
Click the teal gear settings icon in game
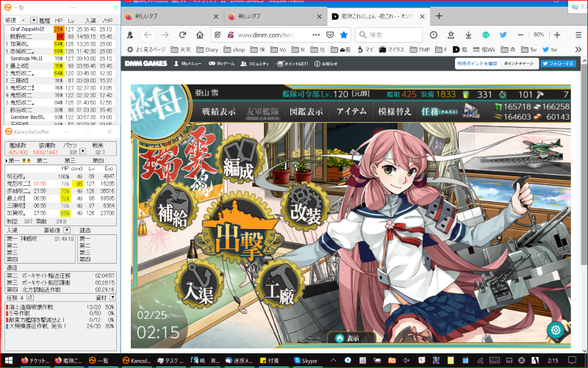556,330
